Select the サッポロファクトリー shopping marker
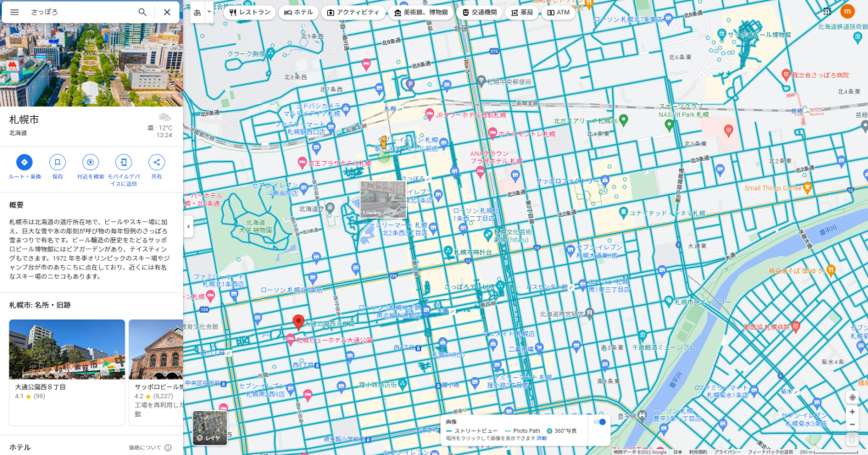The height and width of the screenshot is (455, 868). [604, 180]
